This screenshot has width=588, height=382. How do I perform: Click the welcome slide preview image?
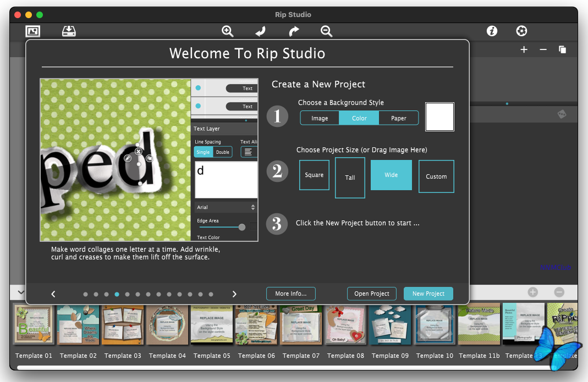click(149, 160)
